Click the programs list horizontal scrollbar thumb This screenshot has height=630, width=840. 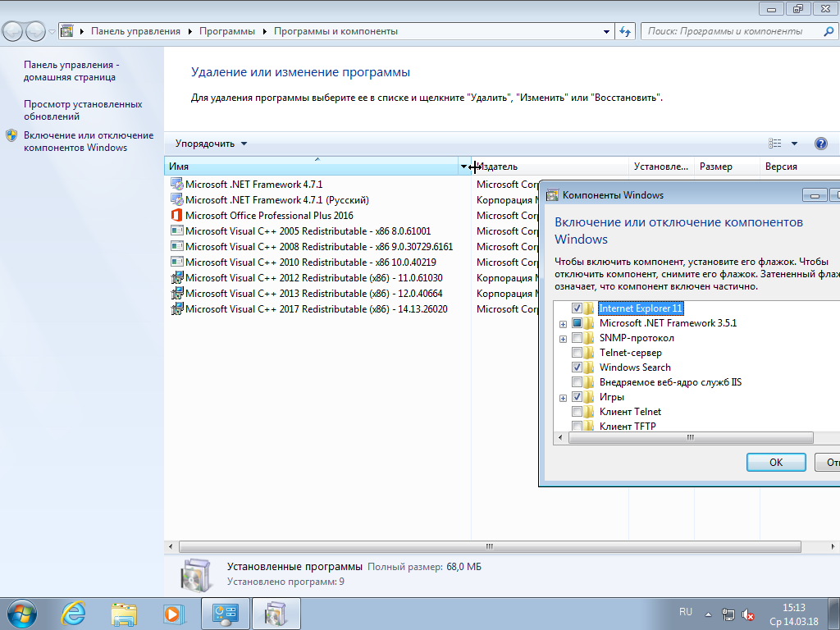pos(490,546)
